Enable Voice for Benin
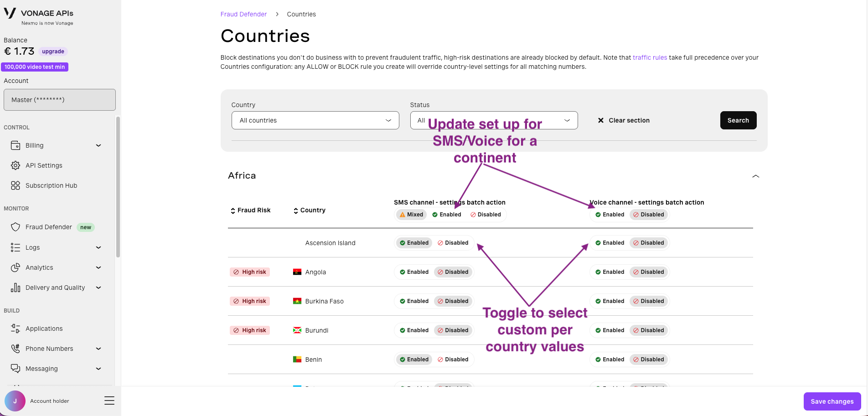868x416 pixels. pyautogui.click(x=610, y=360)
